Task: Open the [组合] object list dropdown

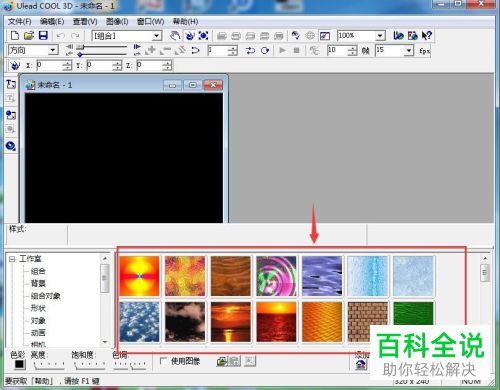Action: [156, 36]
